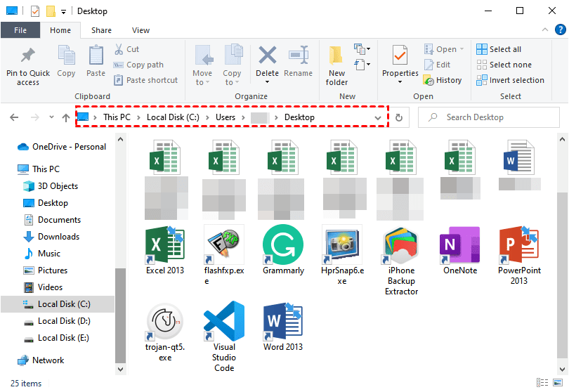569x392 pixels.
Task: Open the New item dropdown
Action: click(362, 48)
